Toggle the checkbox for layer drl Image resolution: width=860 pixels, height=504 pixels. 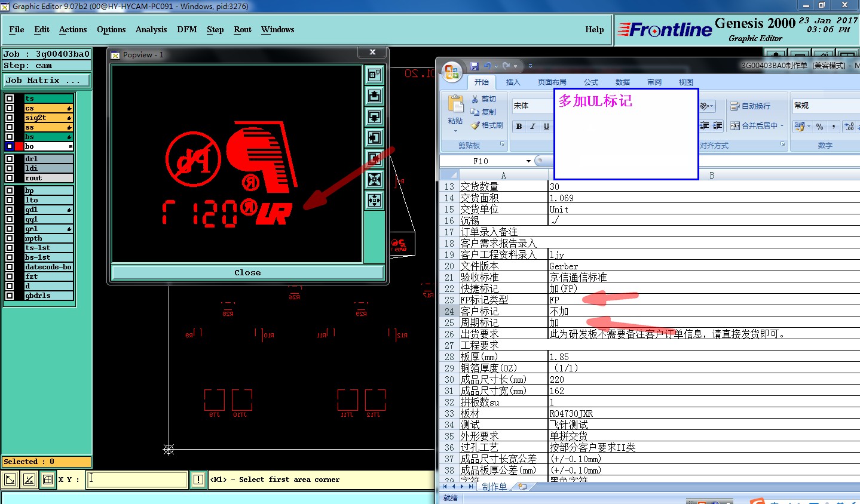point(10,159)
